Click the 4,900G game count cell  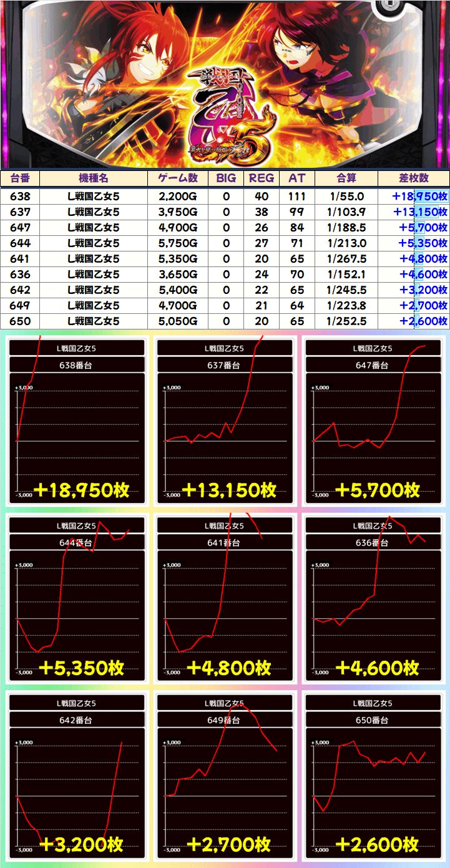click(x=179, y=227)
